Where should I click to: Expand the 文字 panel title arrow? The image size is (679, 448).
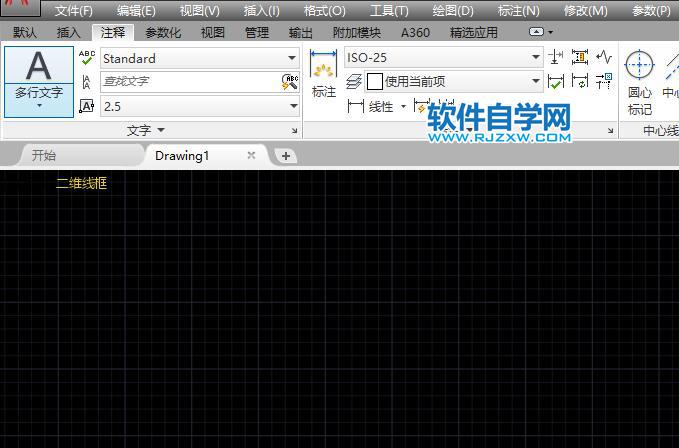click(x=161, y=130)
